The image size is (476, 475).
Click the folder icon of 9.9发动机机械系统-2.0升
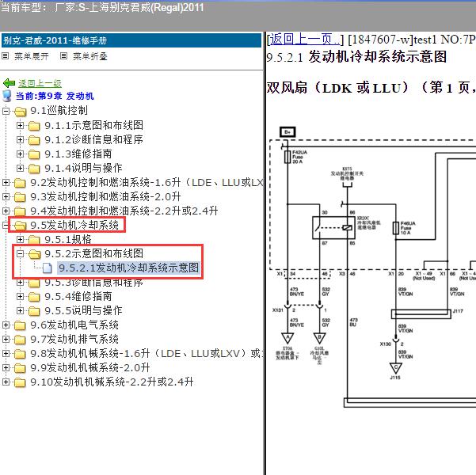point(20,368)
